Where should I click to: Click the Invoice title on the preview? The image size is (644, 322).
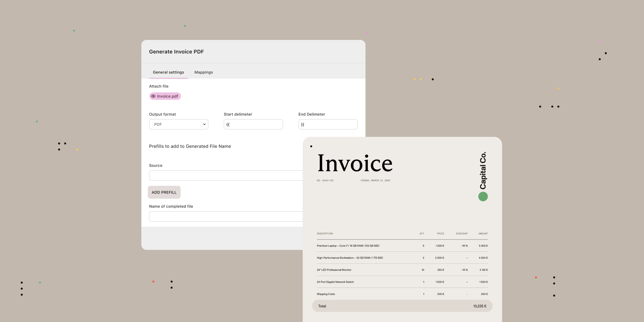point(355,164)
